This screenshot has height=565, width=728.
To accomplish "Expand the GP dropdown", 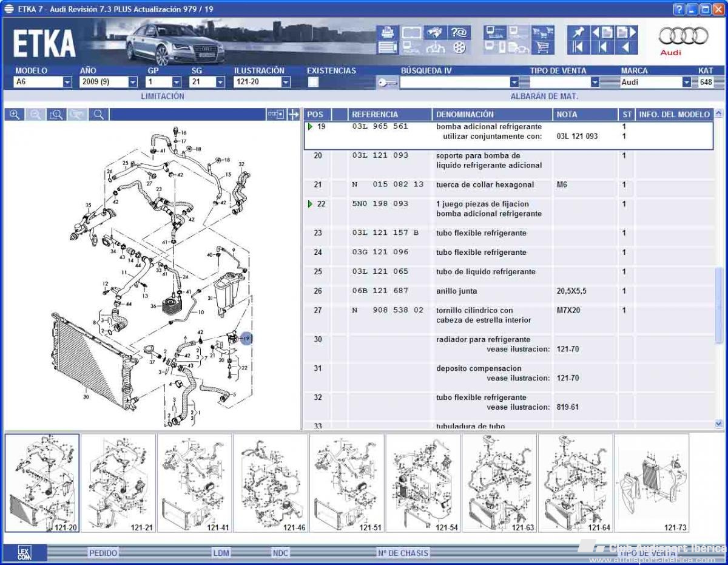I will [x=177, y=83].
